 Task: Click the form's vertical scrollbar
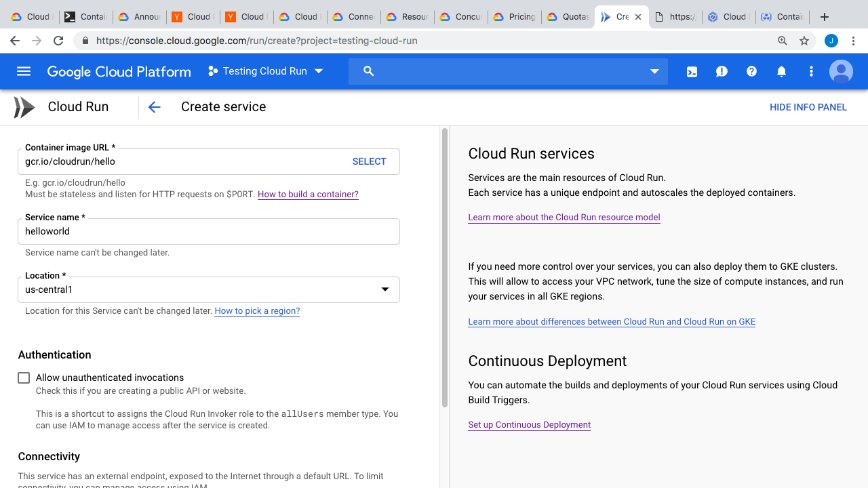445,268
